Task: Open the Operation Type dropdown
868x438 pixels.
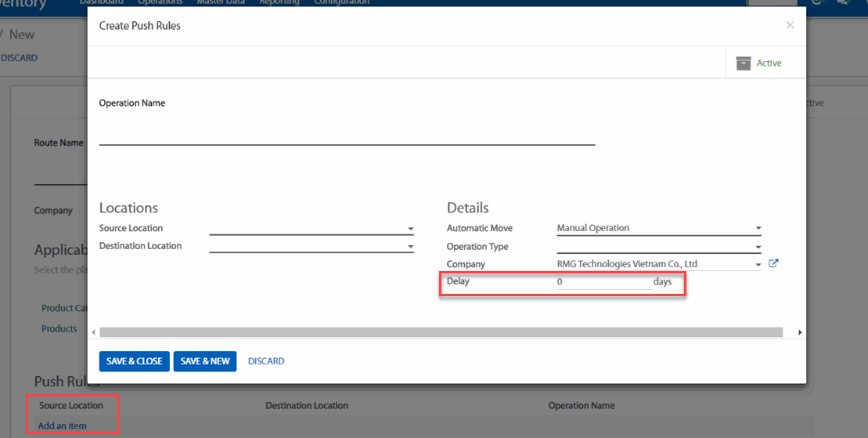Action: point(758,247)
